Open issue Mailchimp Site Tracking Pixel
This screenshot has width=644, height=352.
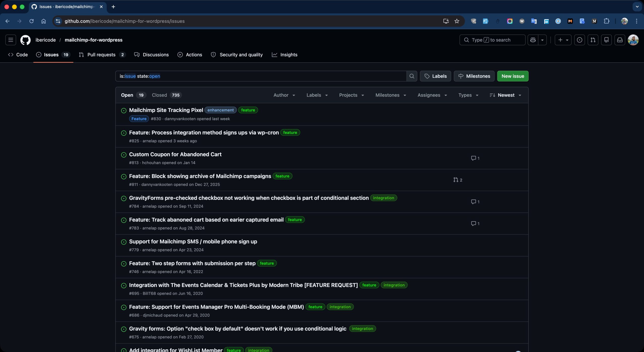click(x=166, y=110)
